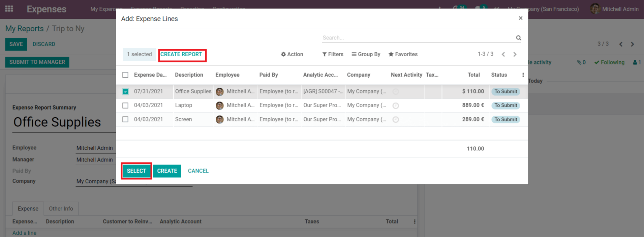
Task: Switch to the Other Info tab
Action: 61,209
